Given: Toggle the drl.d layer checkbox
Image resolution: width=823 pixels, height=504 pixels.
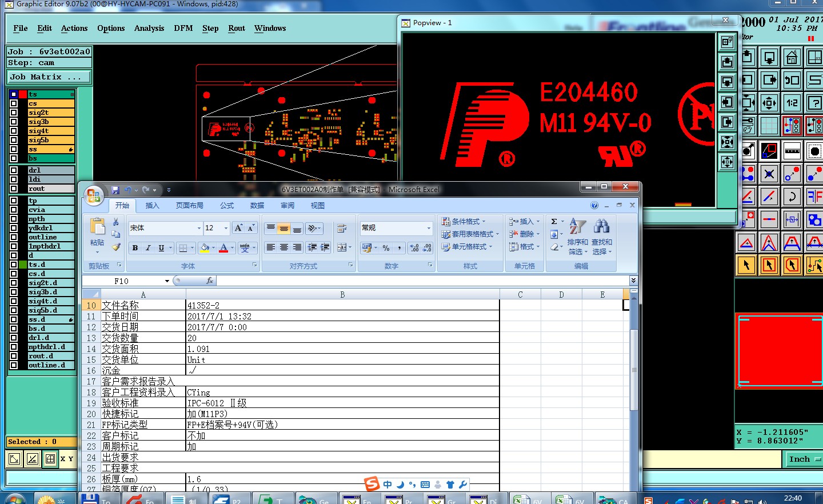Looking at the screenshot, I should (14, 338).
